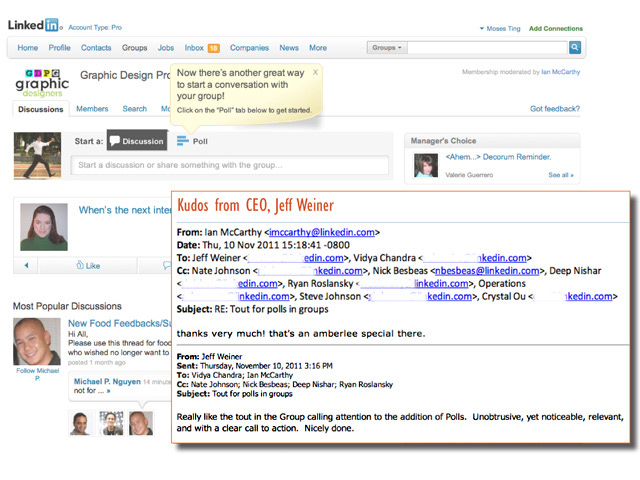This screenshot has height=480, width=640.
Task: Click the LinkedIn logo
Action: 34,25
